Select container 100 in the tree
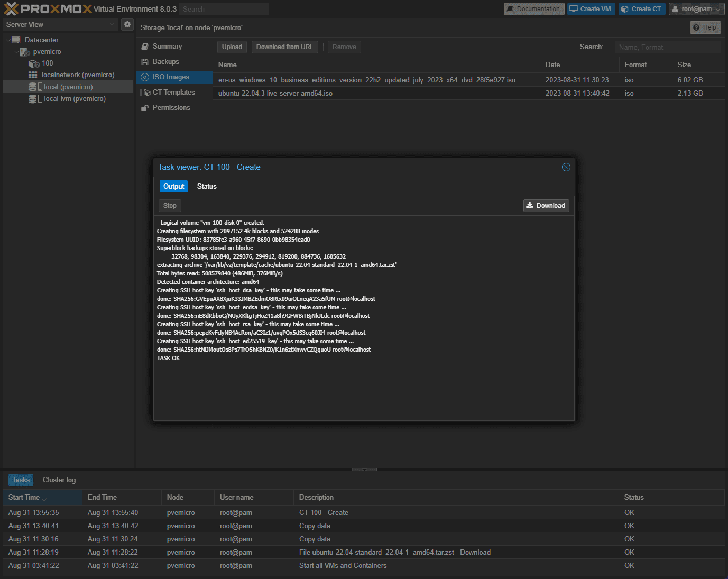 (47, 63)
